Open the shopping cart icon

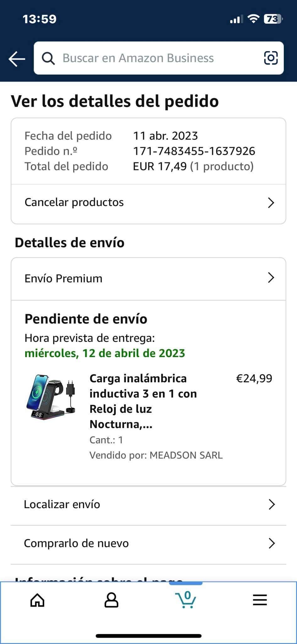coord(186,600)
